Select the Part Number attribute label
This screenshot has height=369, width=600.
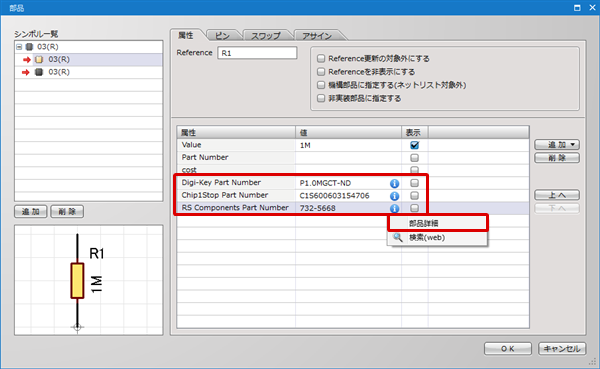click(x=205, y=157)
